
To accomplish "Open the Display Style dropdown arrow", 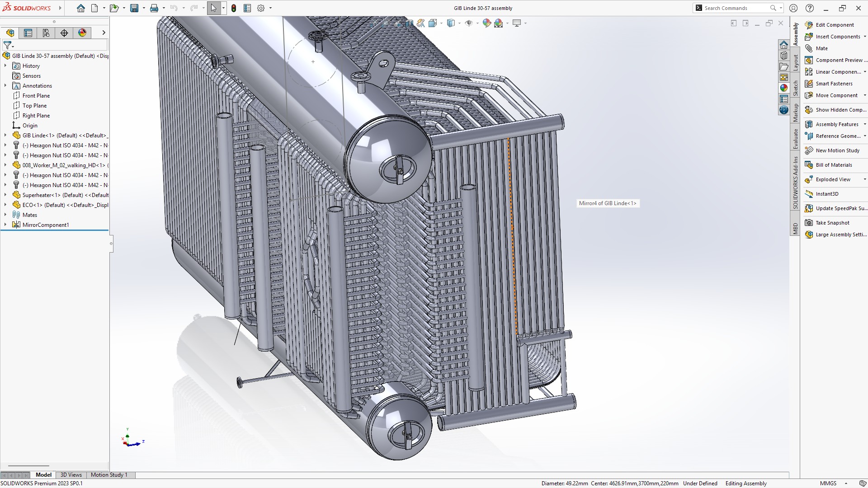I will 459,23.
